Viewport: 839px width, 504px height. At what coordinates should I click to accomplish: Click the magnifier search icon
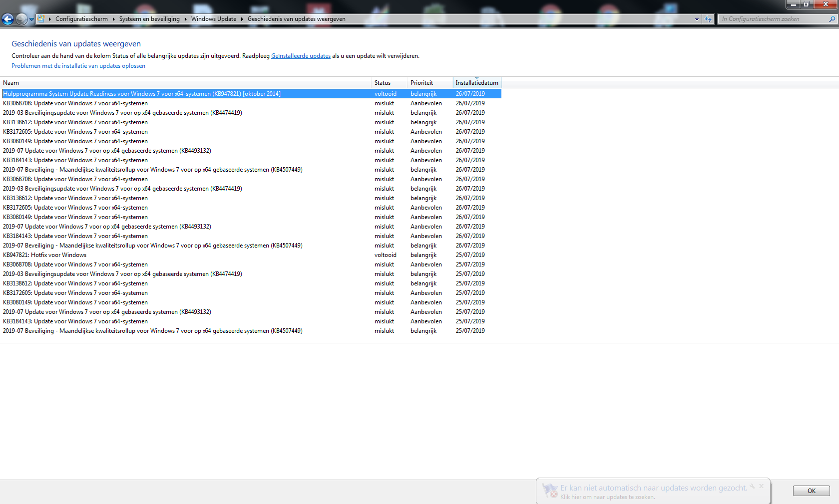[832, 19]
